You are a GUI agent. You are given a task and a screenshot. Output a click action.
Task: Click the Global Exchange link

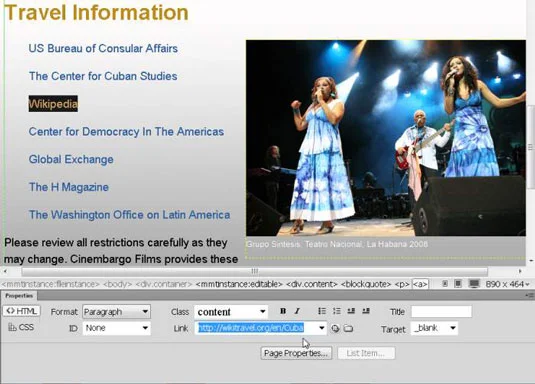(x=71, y=159)
